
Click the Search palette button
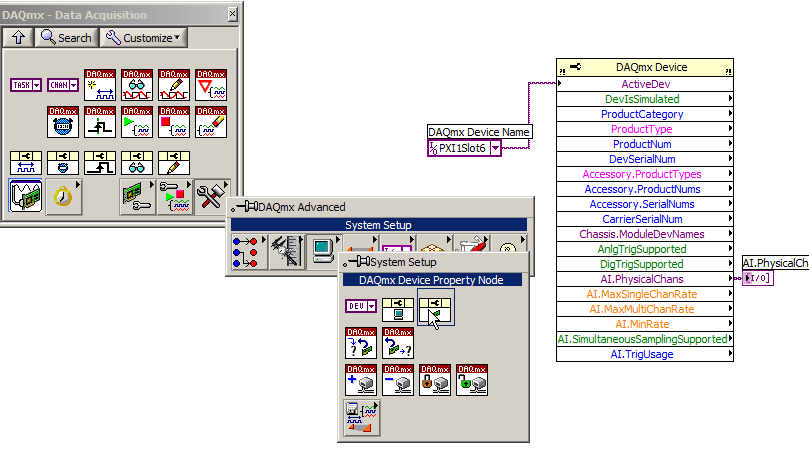[x=67, y=38]
